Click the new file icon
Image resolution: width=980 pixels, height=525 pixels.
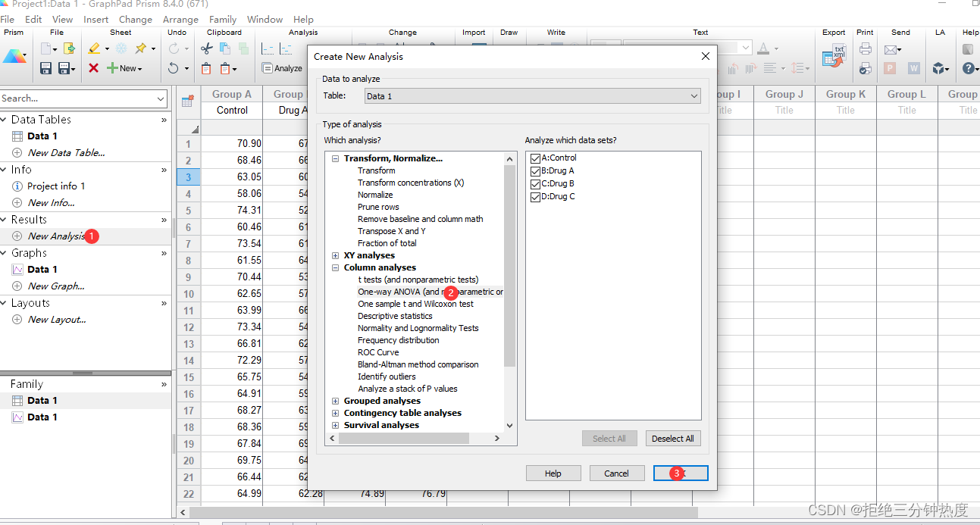click(x=47, y=48)
